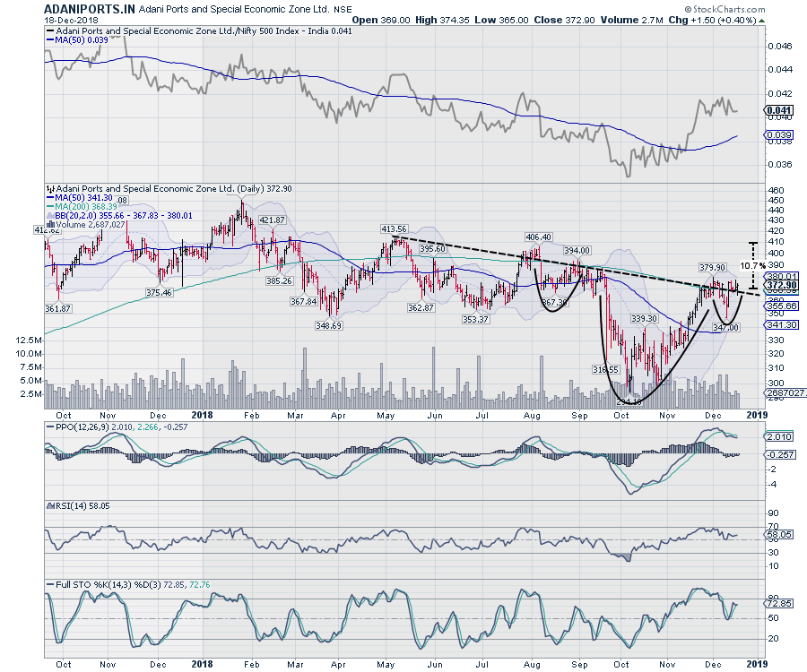Screen dimensions: 807x672
Task: Click the 375.46 December 2017 low label
Action: click(x=159, y=292)
